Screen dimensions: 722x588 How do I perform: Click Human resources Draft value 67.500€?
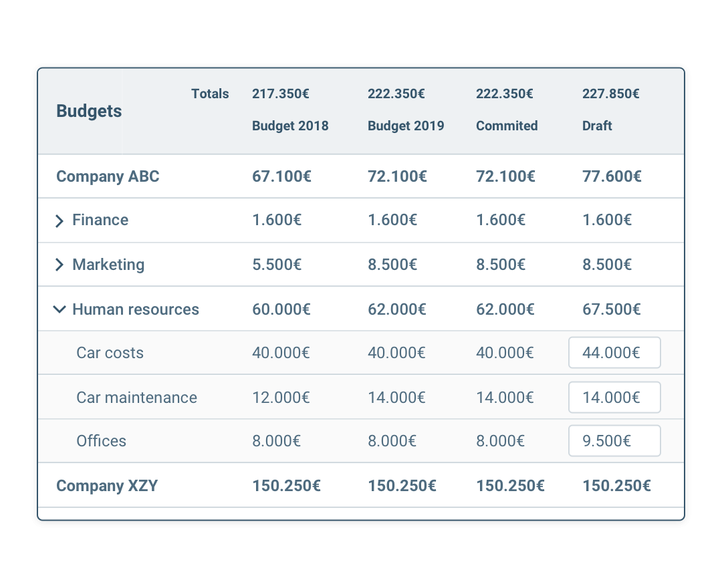(612, 309)
